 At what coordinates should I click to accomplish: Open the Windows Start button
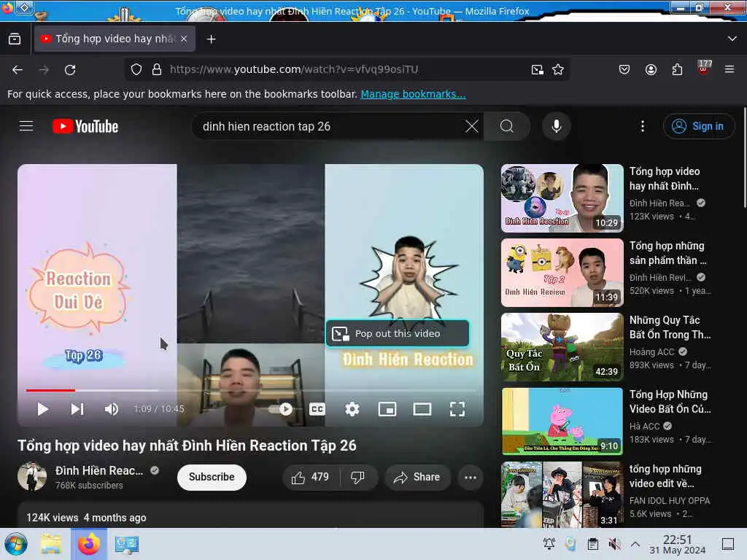pyautogui.click(x=16, y=544)
